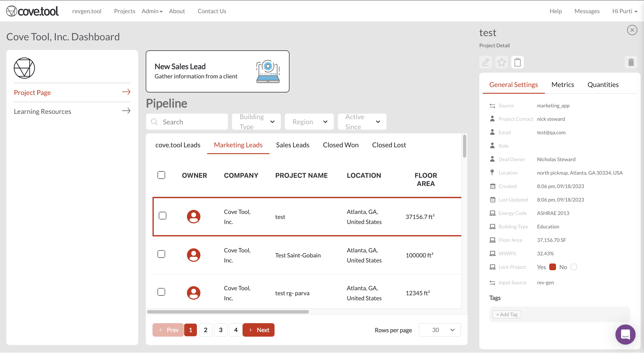644x353 pixels.
Task: Click the Project Page arrow icon
Action: click(126, 92)
